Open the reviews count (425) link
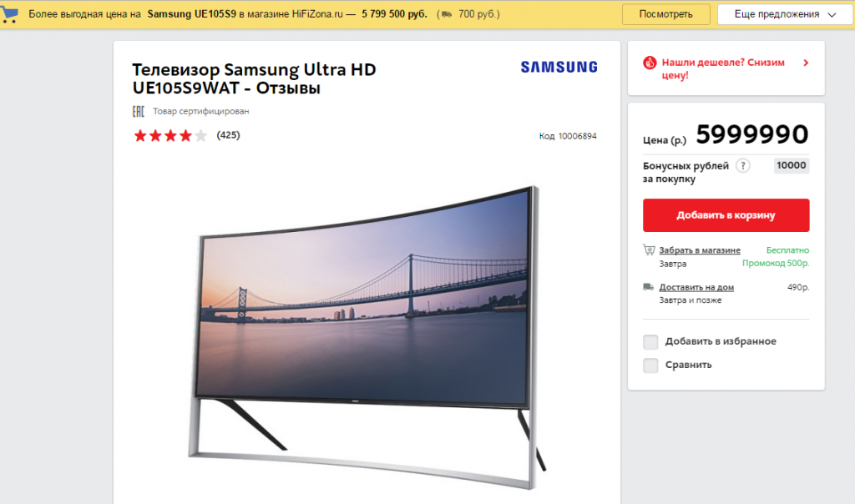 (228, 135)
